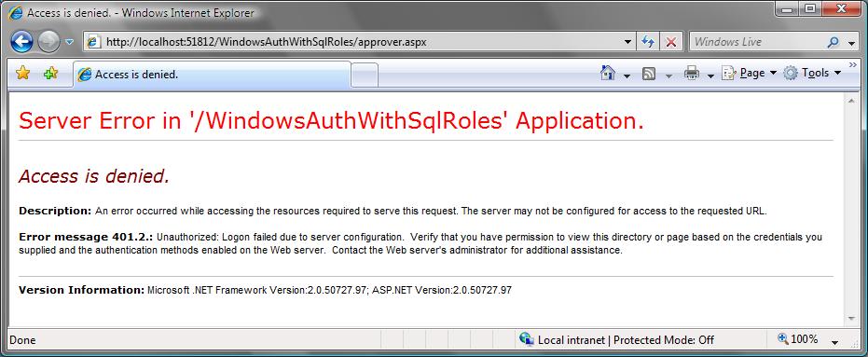This screenshot has height=357, width=868.
Task: Open the recent pages dropdown beside Forward
Action: pyautogui.click(x=69, y=42)
